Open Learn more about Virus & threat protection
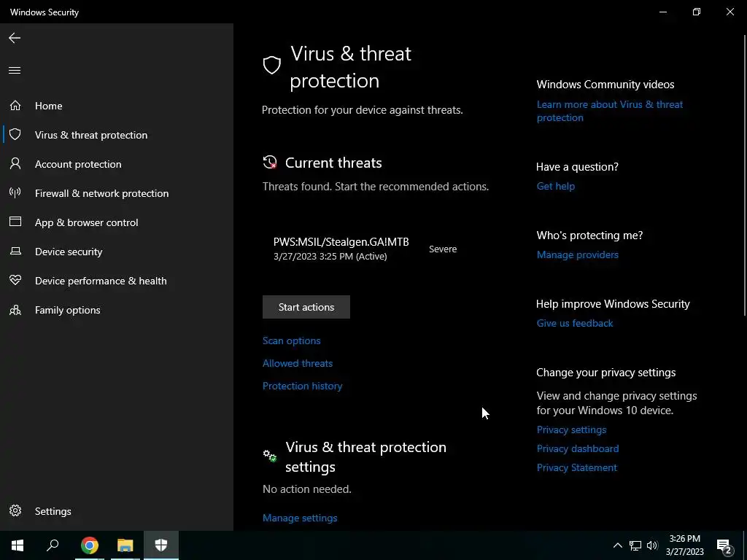 (610, 111)
